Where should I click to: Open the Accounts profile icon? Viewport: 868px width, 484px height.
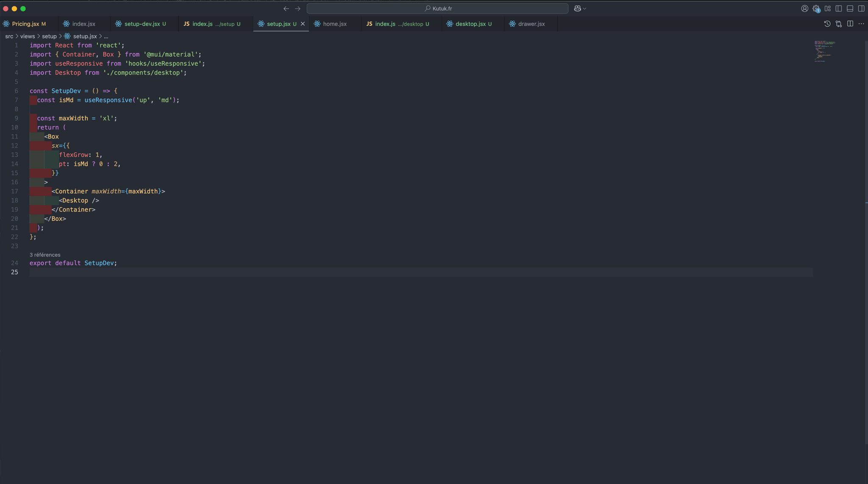click(x=804, y=8)
